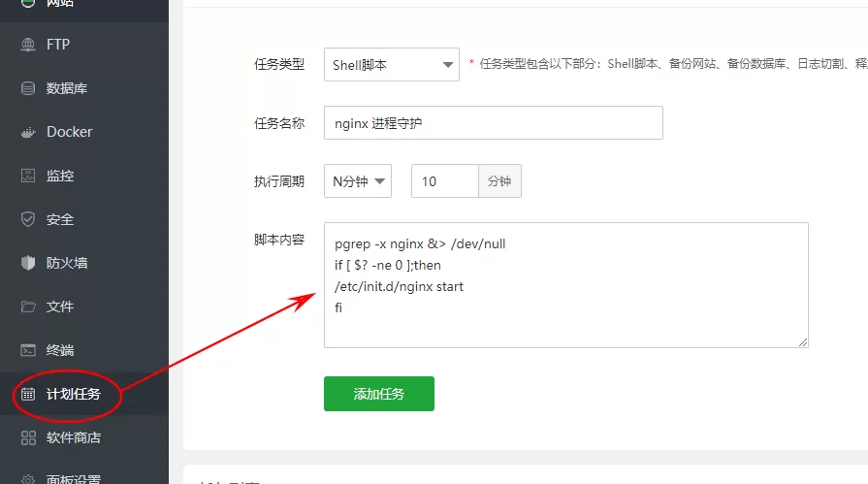Screen dimensions: 868x484
Task: Open the N分钟 execution cycle dropdown
Action: coord(358,181)
